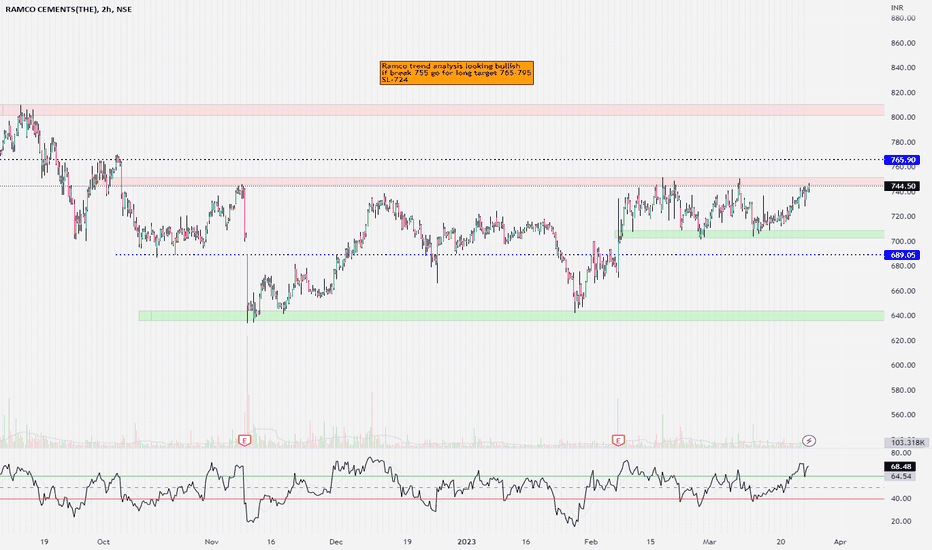Click the current price 744.50 label
The height and width of the screenshot is (550, 932).
point(902,186)
